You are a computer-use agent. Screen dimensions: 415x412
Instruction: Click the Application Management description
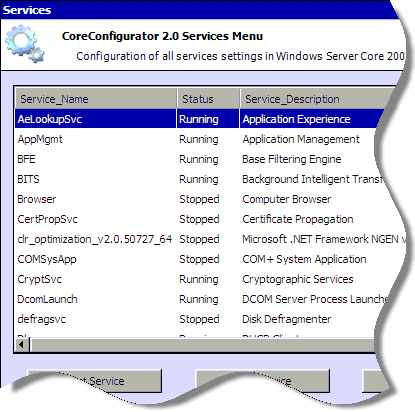(x=301, y=139)
